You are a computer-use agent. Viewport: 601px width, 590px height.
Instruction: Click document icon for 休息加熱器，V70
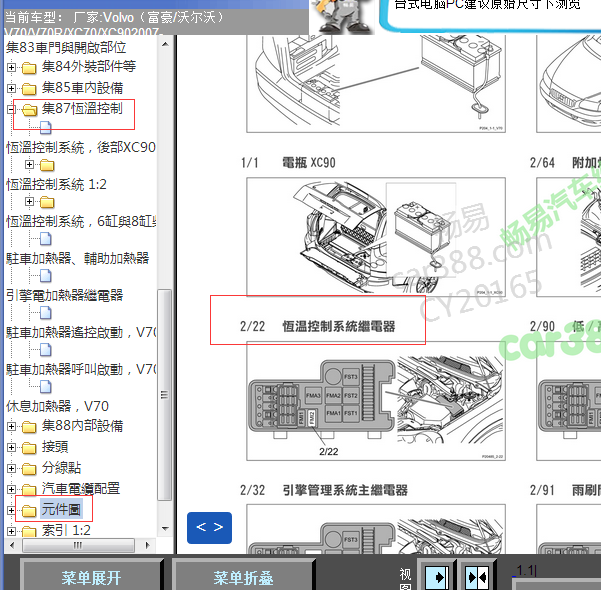click(46, 387)
